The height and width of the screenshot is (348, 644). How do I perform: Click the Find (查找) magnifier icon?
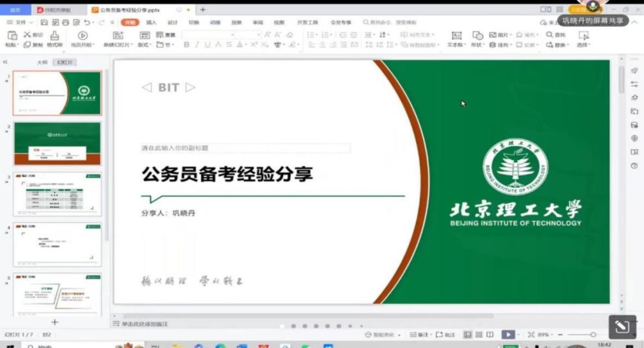550,35
